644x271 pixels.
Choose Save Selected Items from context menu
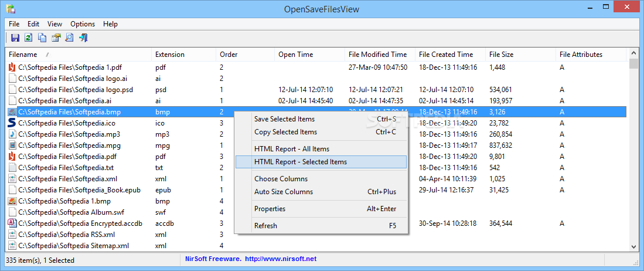tap(321, 119)
